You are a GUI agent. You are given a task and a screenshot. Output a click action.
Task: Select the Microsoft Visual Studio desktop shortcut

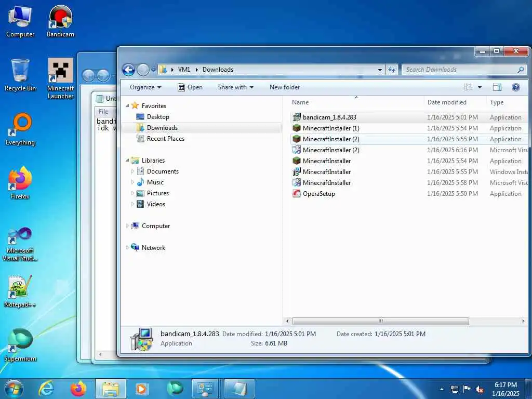click(20, 245)
